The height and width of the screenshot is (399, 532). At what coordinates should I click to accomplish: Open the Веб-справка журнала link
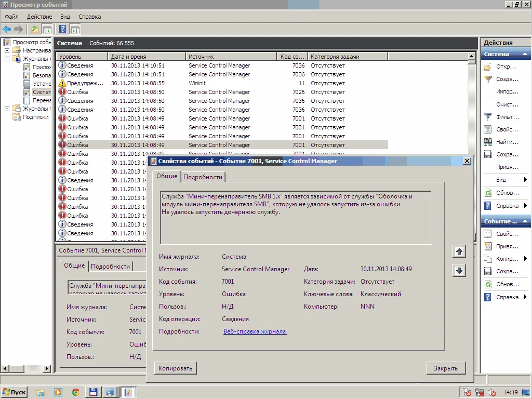coord(255,331)
